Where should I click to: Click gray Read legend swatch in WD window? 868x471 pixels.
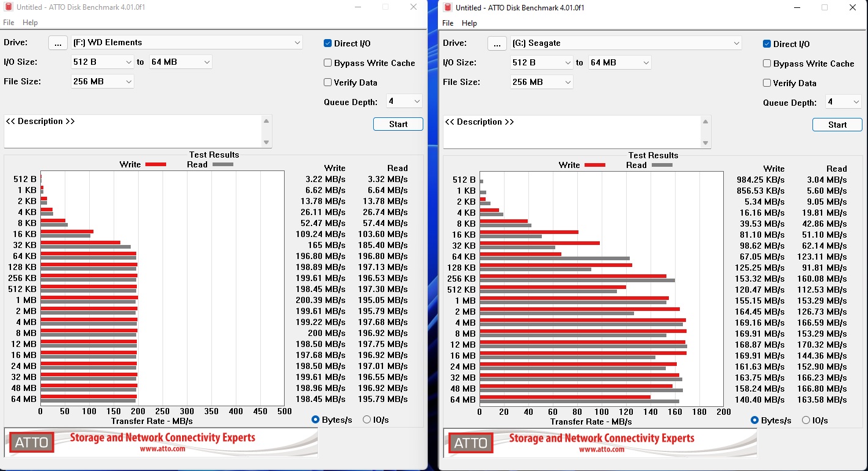(x=222, y=164)
